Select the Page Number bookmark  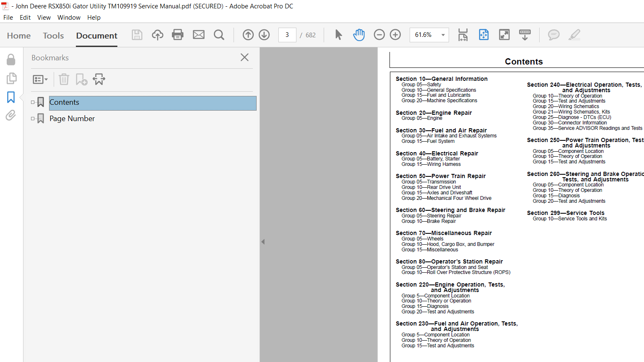point(72,119)
